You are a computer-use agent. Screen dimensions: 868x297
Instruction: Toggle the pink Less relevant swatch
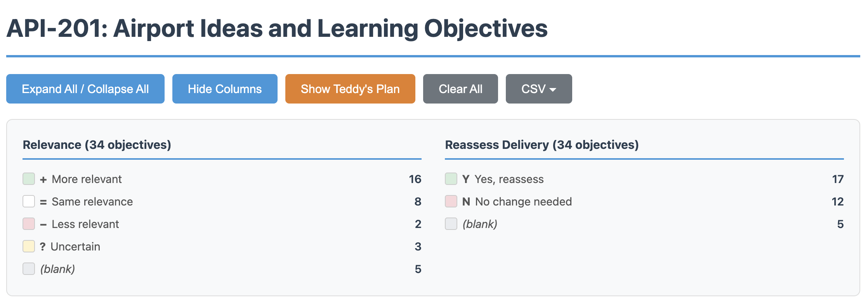[29, 224]
